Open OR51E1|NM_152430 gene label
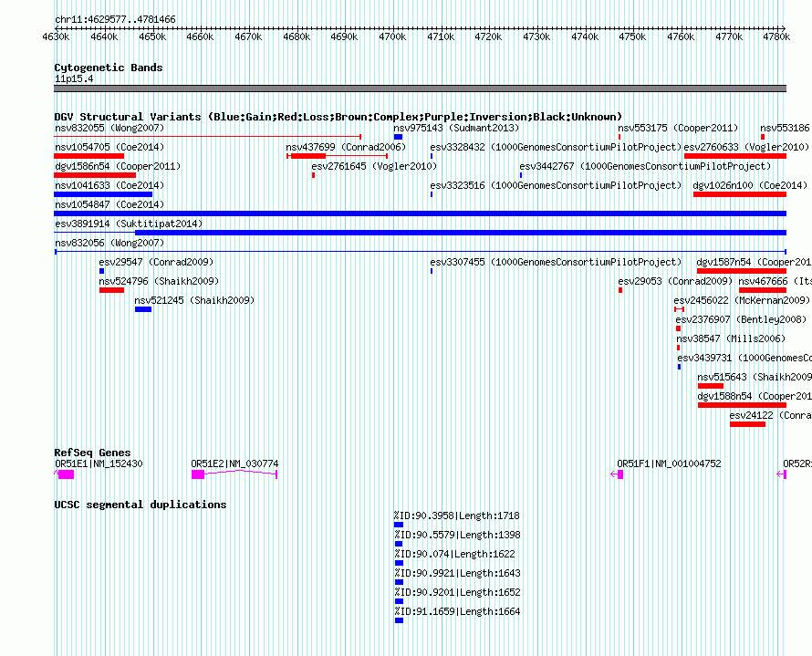 [99, 463]
